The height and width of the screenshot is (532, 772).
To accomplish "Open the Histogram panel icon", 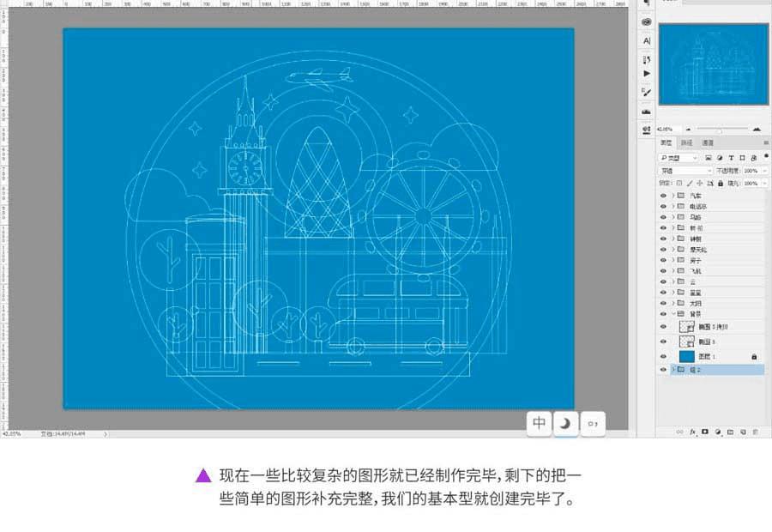I will click(x=647, y=112).
